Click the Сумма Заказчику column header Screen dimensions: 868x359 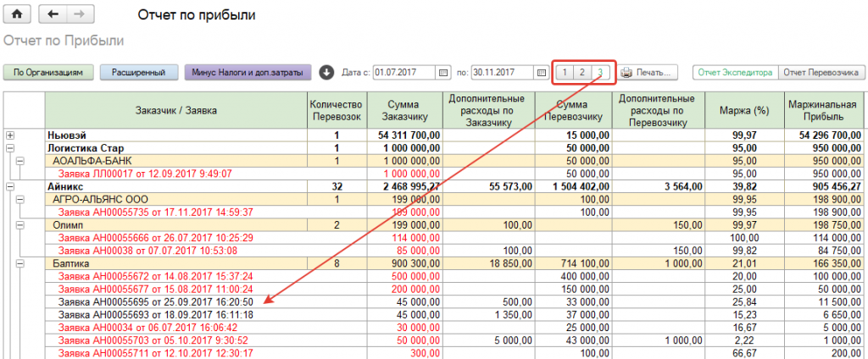(404, 111)
